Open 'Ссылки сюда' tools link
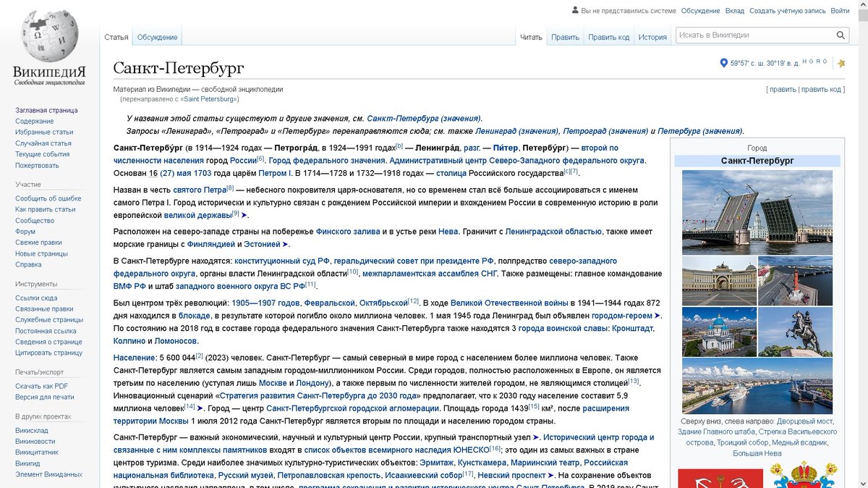Image resolution: width=868 pixels, height=488 pixels. (x=36, y=298)
